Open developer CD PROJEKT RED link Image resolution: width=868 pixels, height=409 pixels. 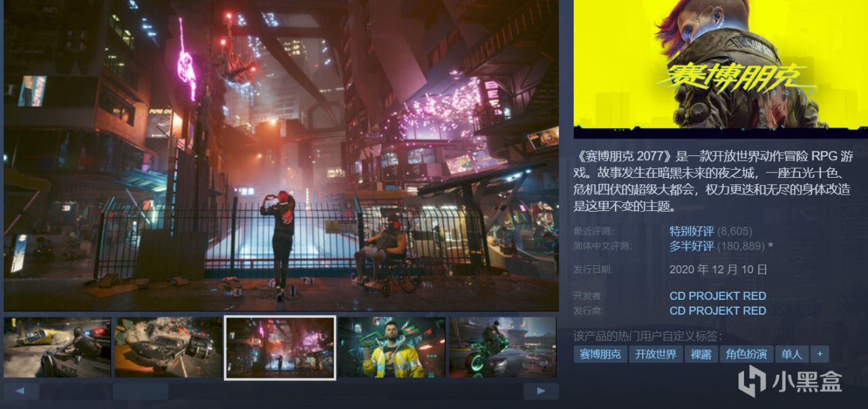[717, 296]
